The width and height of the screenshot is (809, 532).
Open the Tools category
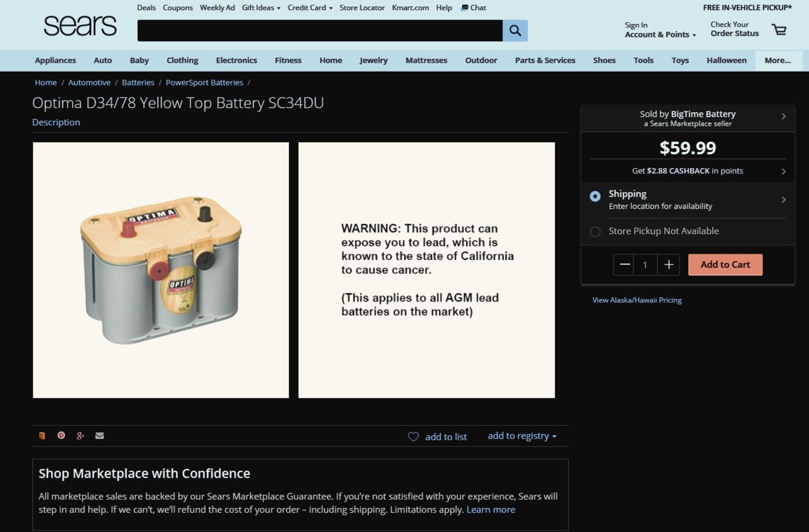[x=644, y=61]
